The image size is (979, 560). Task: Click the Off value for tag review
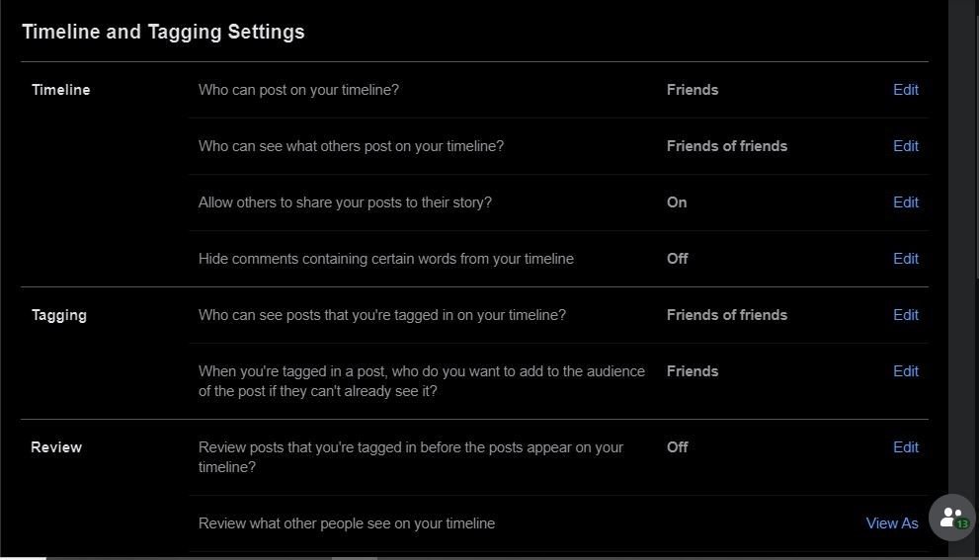tap(677, 447)
